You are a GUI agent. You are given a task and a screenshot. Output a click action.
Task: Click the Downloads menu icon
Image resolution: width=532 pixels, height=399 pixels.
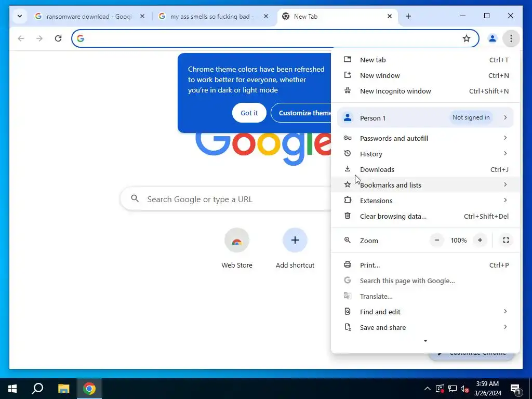click(348, 169)
